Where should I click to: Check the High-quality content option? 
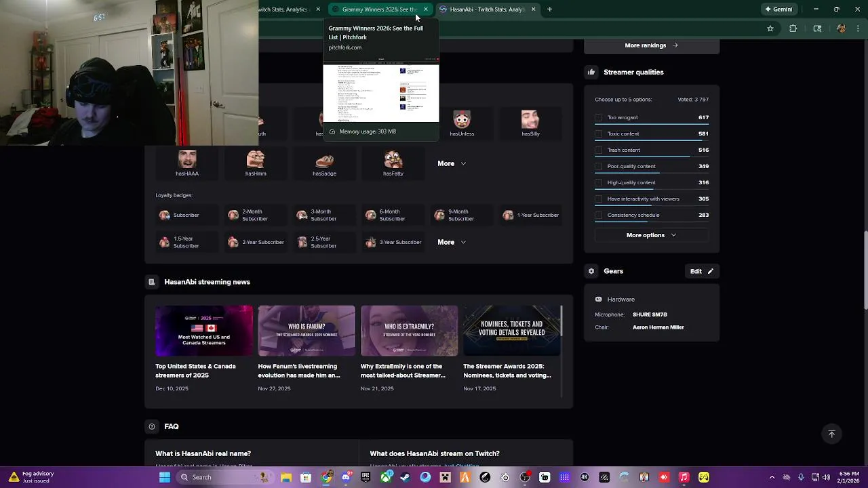point(599,182)
